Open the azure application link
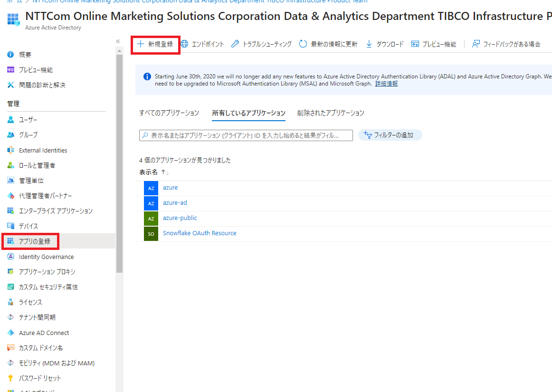 point(171,188)
